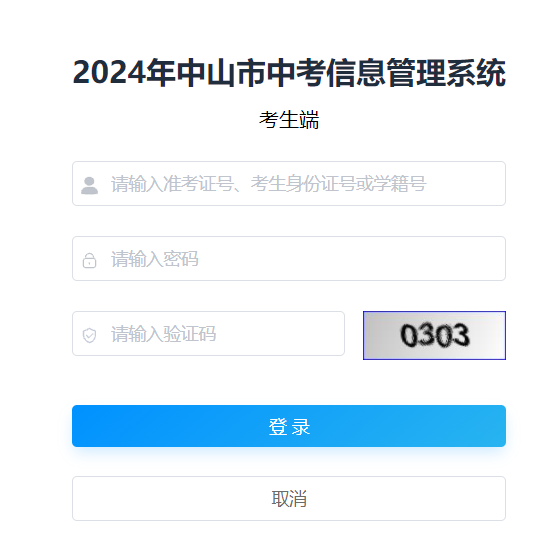The image size is (554, 545).
Task: Dismiss the login form via 取消
Action: click(289, 498)
